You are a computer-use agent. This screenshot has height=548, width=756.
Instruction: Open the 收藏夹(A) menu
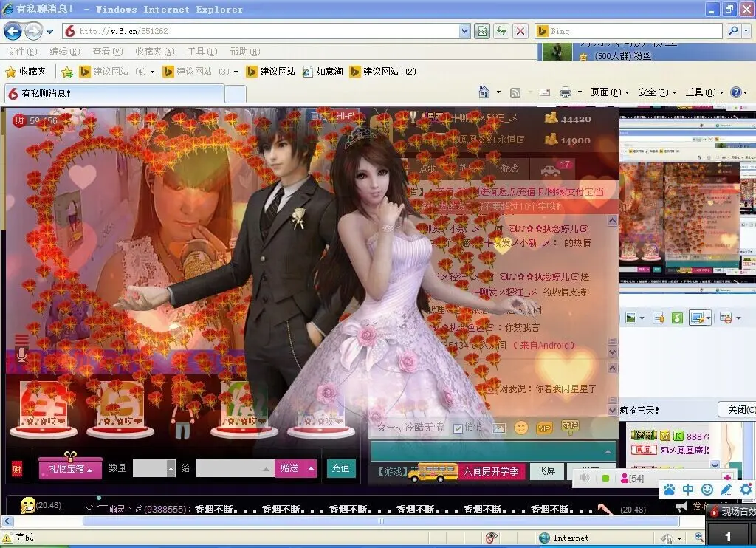[x=155, y=52]
